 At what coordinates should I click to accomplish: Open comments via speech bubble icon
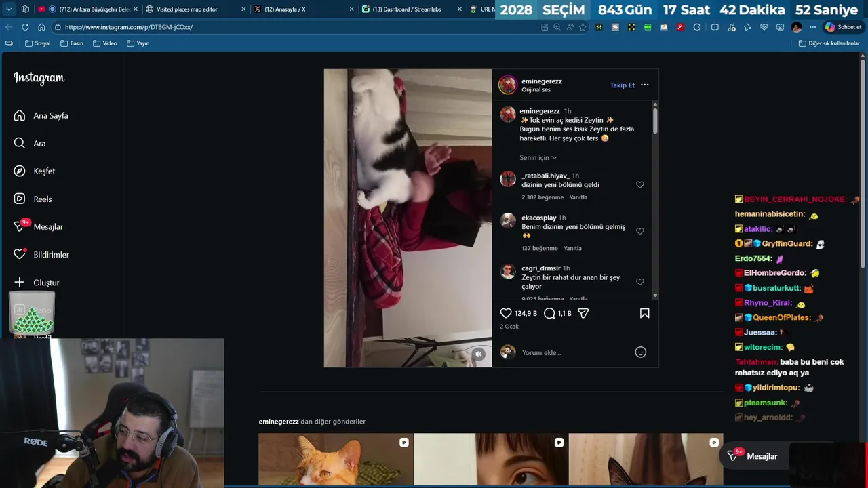pyautogui.click(x=549, y=313)
